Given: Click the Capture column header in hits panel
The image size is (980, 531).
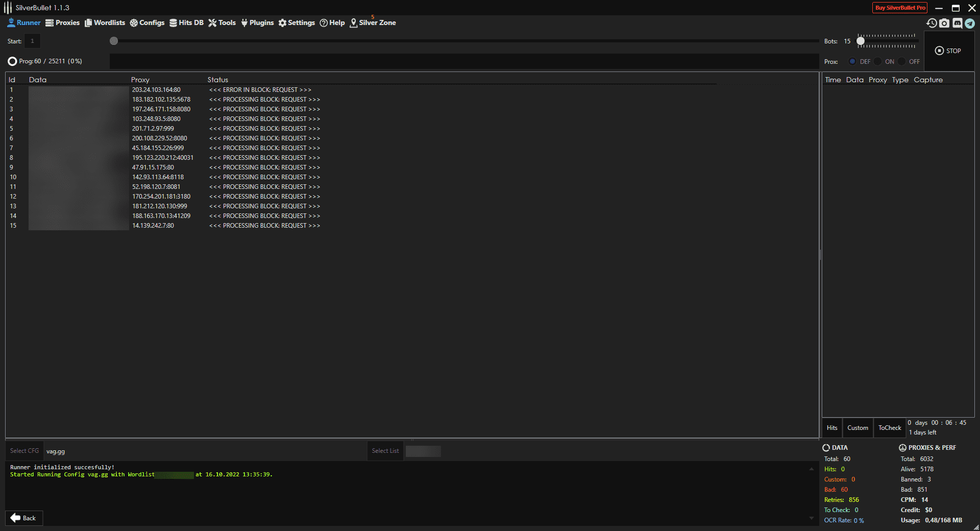Looking at the screenshot, I should pyautogui.click(x=928, y=80).
